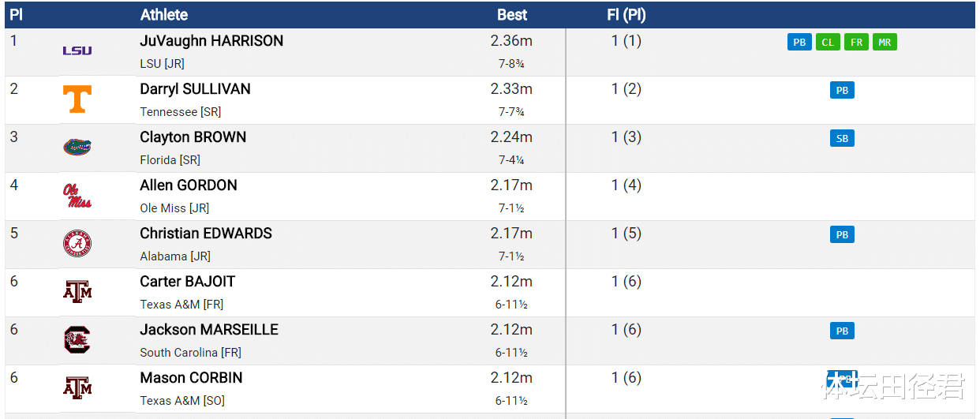Viewport: 980px width, 419px height.
Task: Open Darryl SULLIVAN athlete link
Action: [x=195, y=89]
